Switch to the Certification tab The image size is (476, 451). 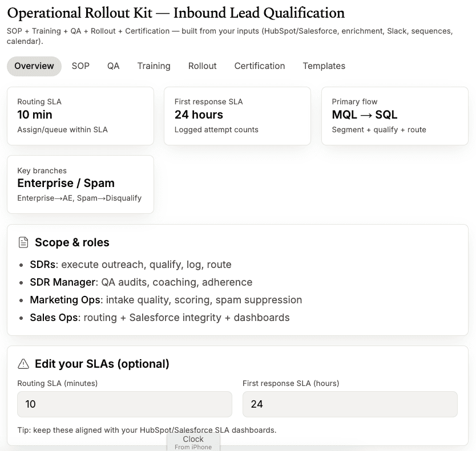pyautogui.click(x=260, y=66)
